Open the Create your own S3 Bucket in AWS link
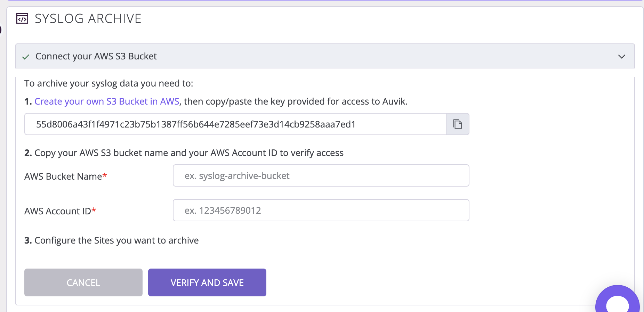The width and height of the screenshot is (644, 312). point(107,101)
